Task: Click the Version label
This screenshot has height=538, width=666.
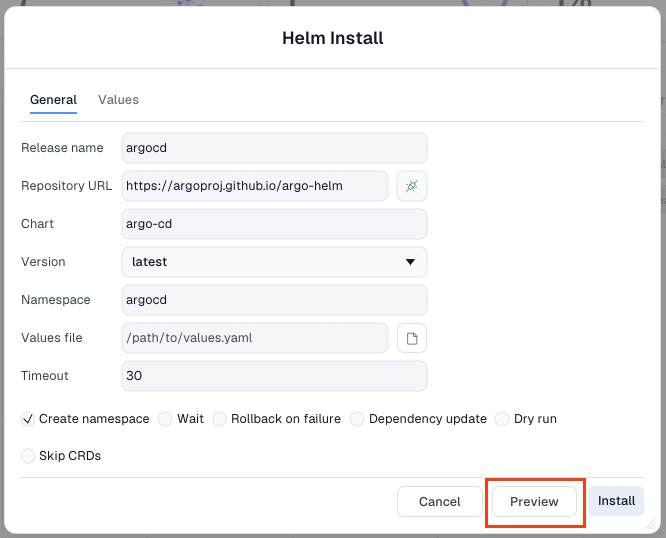Action: [x=43, y=262]
